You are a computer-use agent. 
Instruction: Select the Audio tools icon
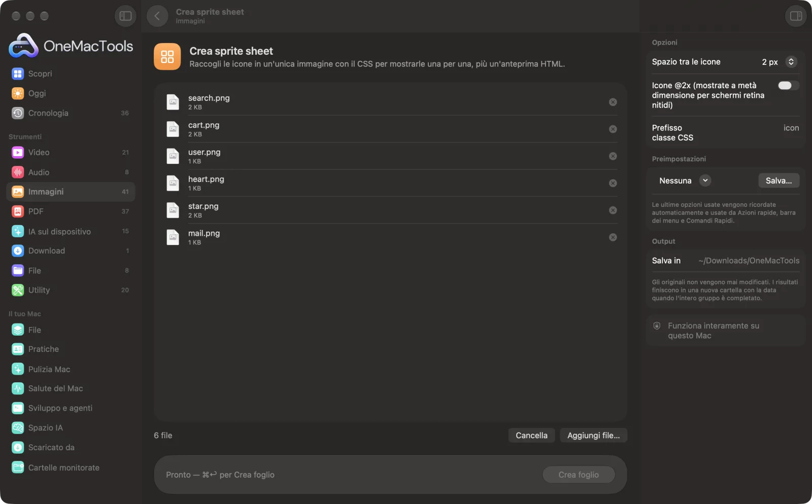pyautogui.click(x=18, y=172)
